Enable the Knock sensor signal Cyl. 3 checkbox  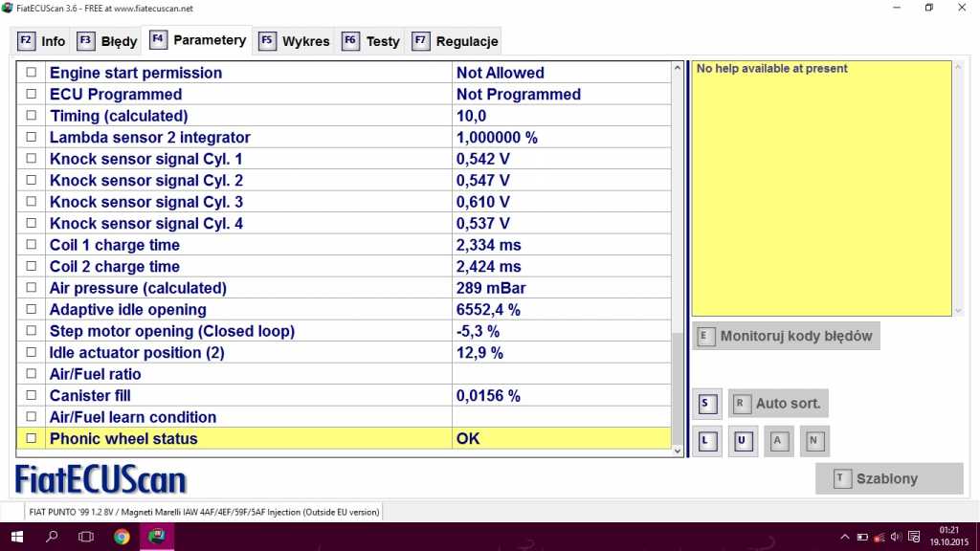pos(32,202)
